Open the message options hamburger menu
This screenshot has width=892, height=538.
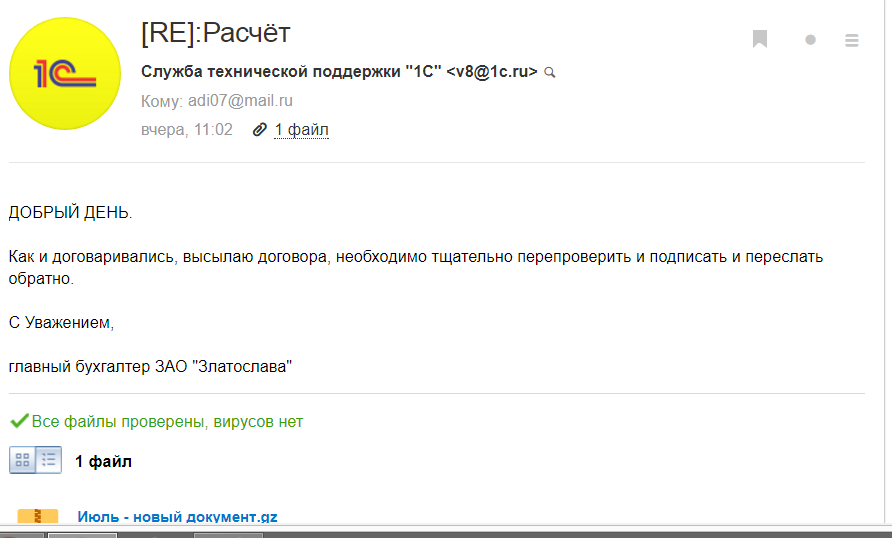852,40
